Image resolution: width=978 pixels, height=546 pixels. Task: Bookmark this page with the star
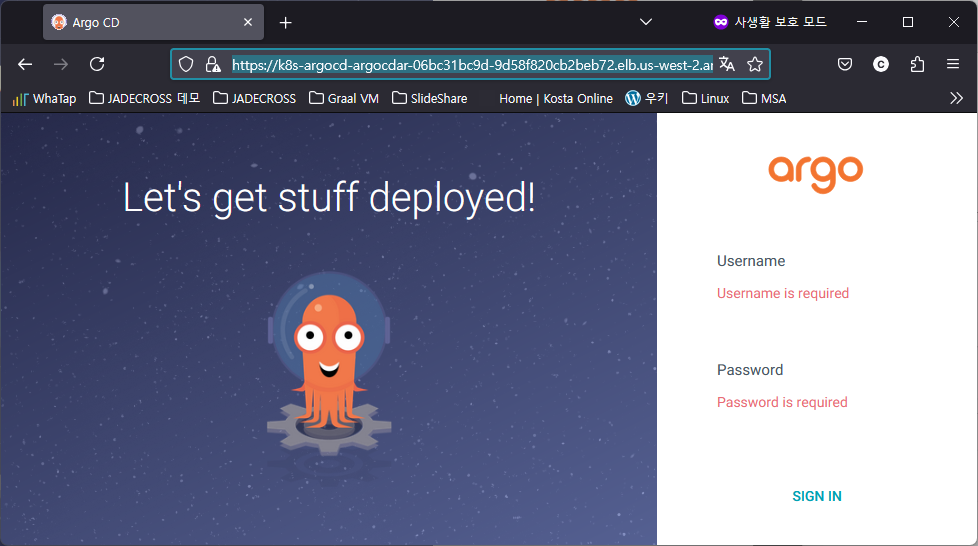(755, 64)
